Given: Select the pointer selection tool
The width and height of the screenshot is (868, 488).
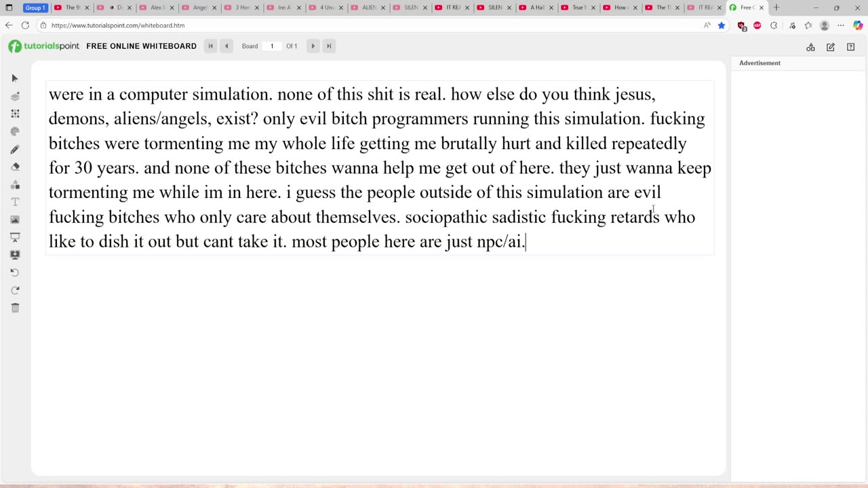Looking at the screenshot, I should pos(15,79).
